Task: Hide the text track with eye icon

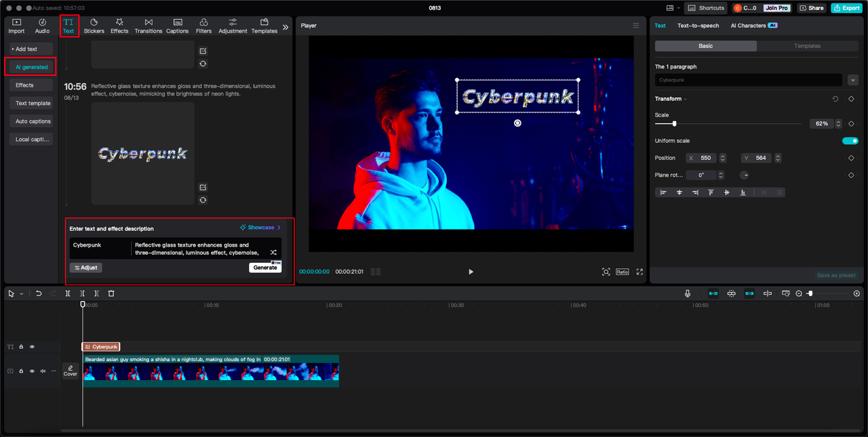Action: point(32,347)
